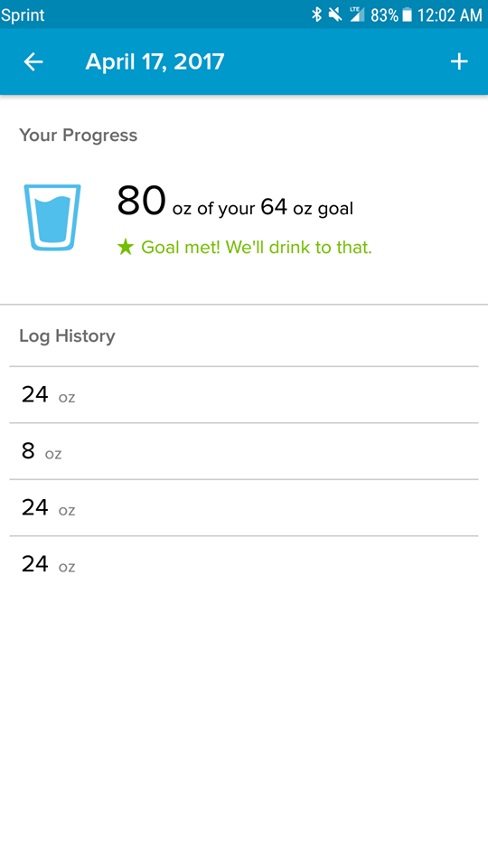Viewport: 488px width, 868px height.
Task: Tap the 64 oz goal text
Action: (x=306, y=208)
